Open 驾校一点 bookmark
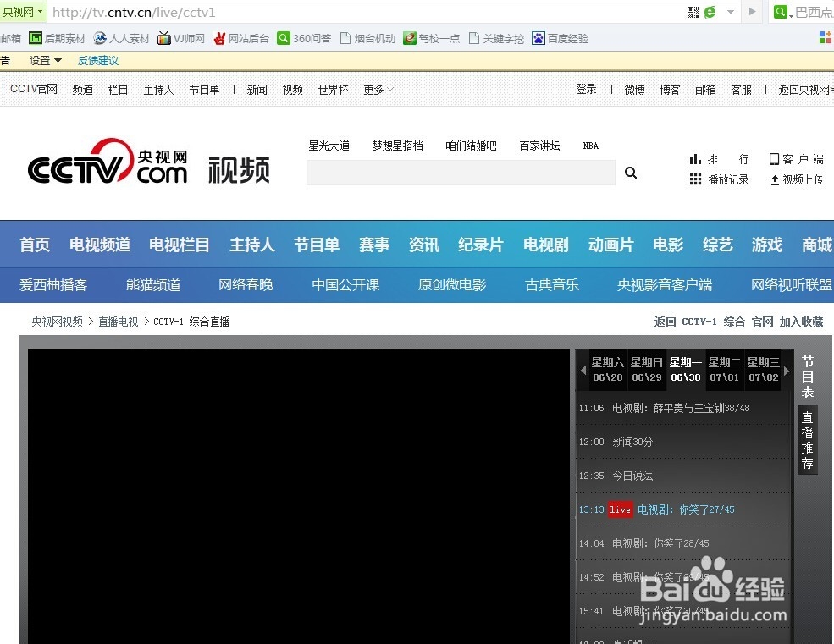The width and height of the screenshot is (834, 644). [431, 38]
